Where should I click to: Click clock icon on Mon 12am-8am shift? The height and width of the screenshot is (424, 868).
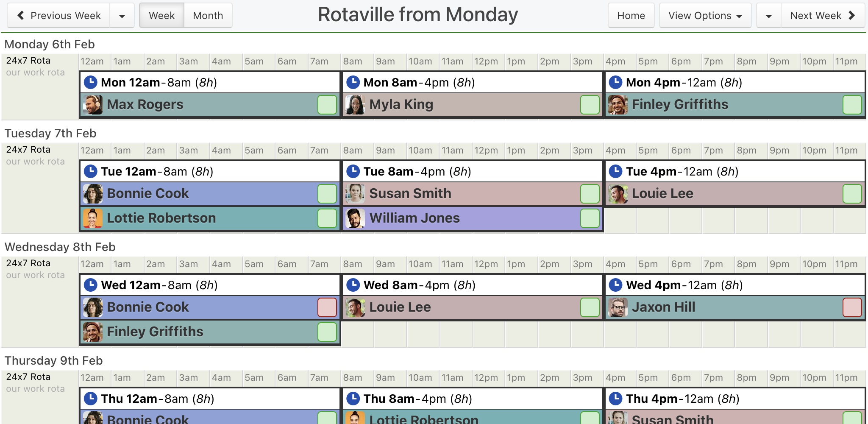pyautogui.click(x=90, y=82)
